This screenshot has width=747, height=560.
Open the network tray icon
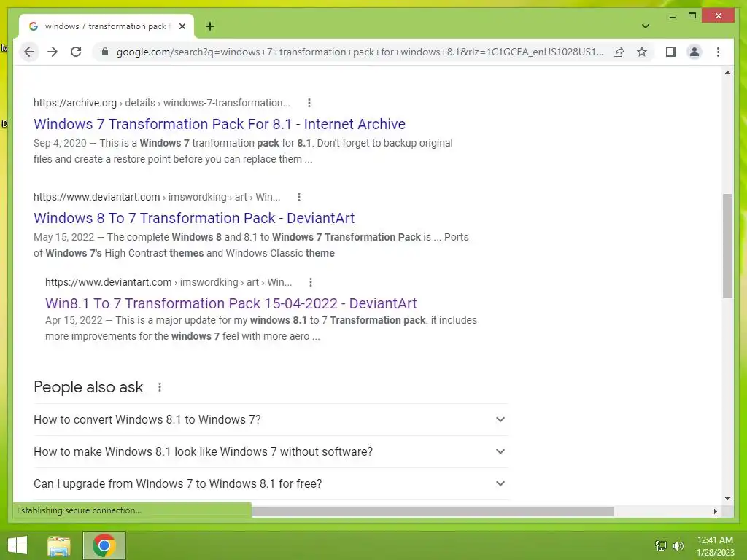(660, 545)
